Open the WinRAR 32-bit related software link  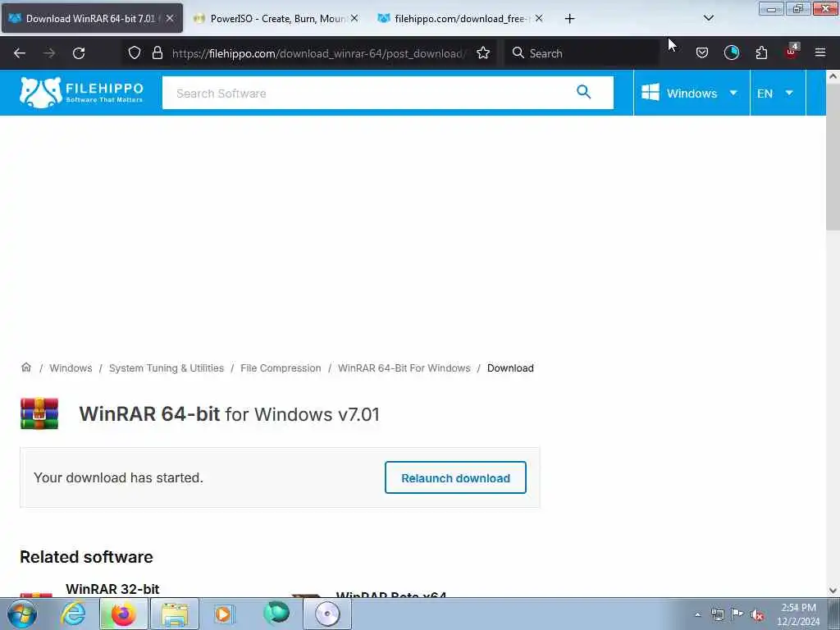tap(112, 589)
